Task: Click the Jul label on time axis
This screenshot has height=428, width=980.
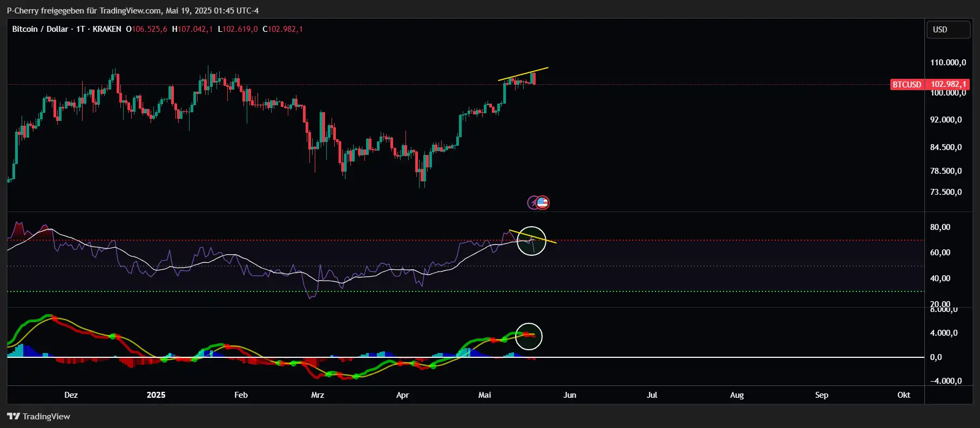Action: (652, 395)
